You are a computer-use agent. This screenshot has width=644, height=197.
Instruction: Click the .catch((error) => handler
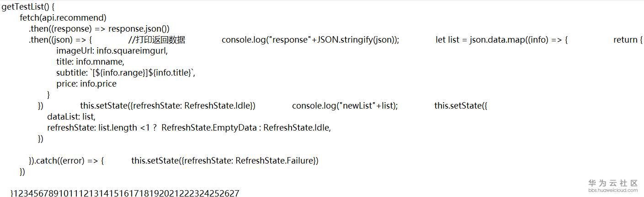click(x=67, y=161)
